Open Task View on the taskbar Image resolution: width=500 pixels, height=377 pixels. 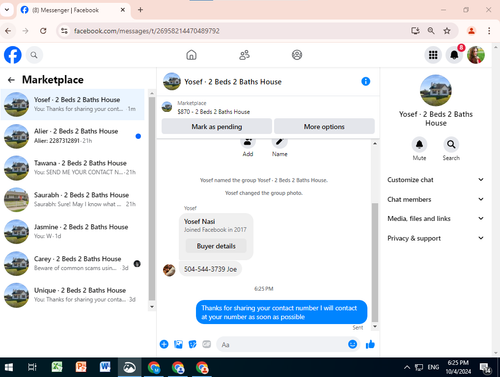pos(32,367)
